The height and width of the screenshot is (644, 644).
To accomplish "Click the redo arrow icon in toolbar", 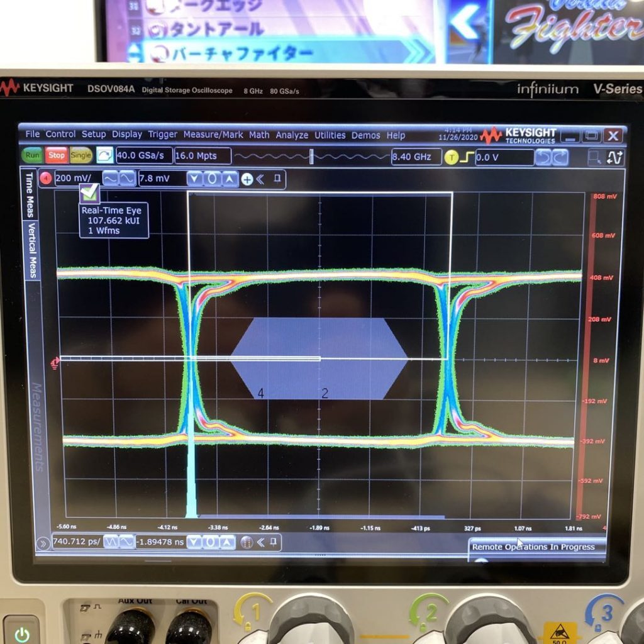I will 559,157.
